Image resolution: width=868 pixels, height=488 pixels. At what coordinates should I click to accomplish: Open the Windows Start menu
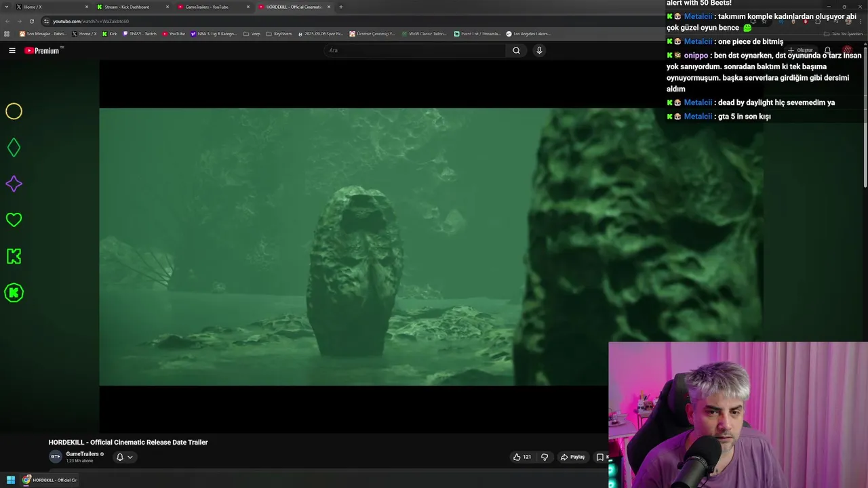tap(11, 480)
